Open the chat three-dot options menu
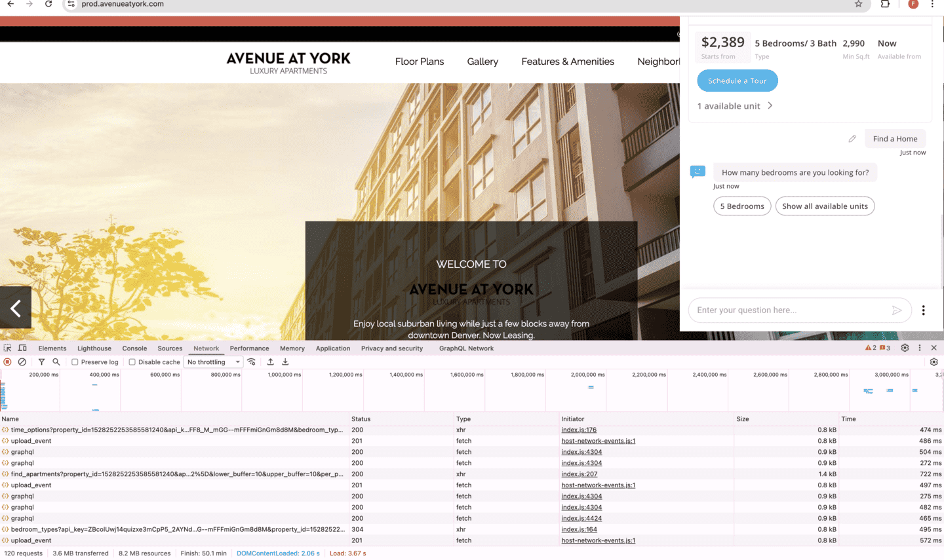This screenshot has height=560, width=944. [923, 310]
